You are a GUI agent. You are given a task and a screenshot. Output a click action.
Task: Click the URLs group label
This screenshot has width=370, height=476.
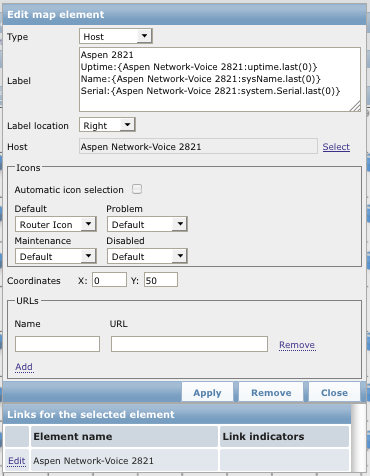[27, 301]
